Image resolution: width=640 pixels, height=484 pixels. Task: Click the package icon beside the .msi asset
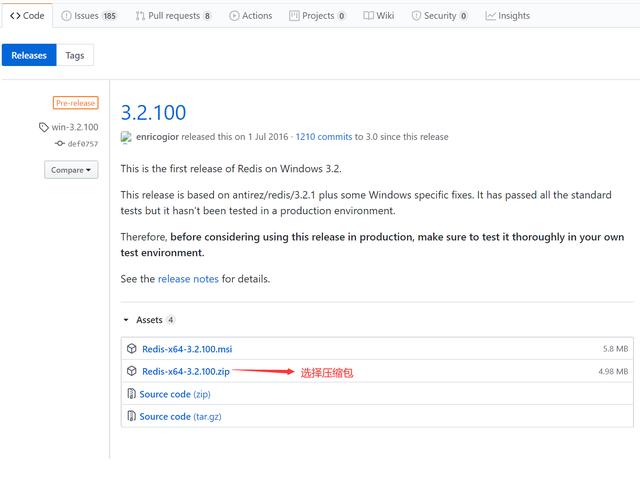(131, 349)
